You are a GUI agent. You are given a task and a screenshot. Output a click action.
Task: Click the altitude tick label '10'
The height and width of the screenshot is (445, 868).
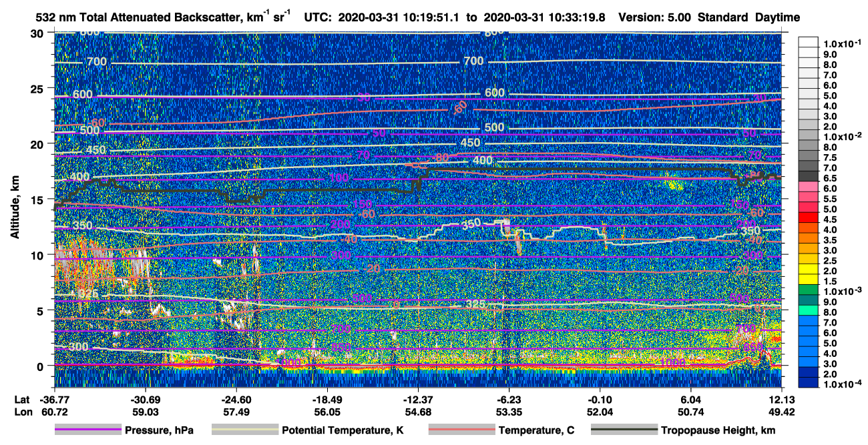click(38, 254)
